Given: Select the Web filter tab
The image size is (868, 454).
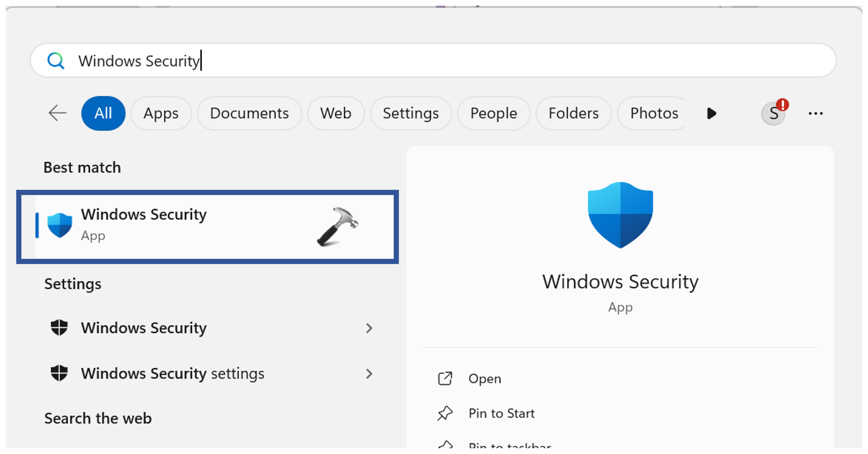Looking at the screenshot, I should pyautogui.click(x=335, y=113).
